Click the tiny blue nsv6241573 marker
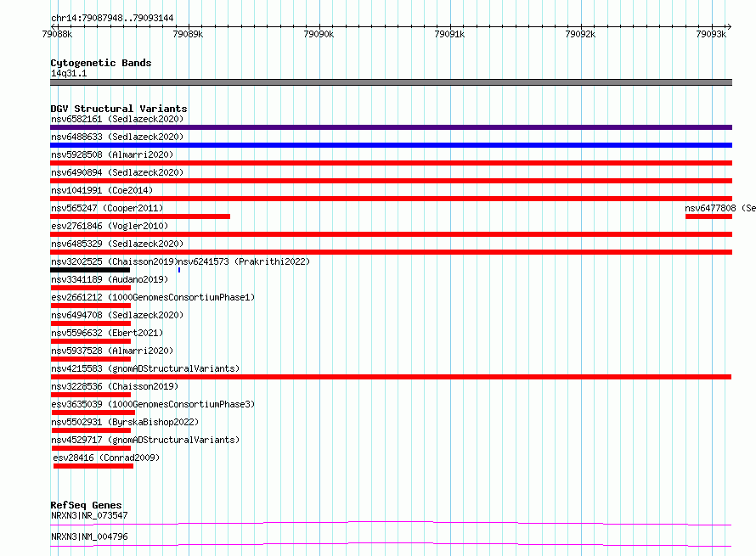Viewport: 756px width, 556px height. pos(179,270)
